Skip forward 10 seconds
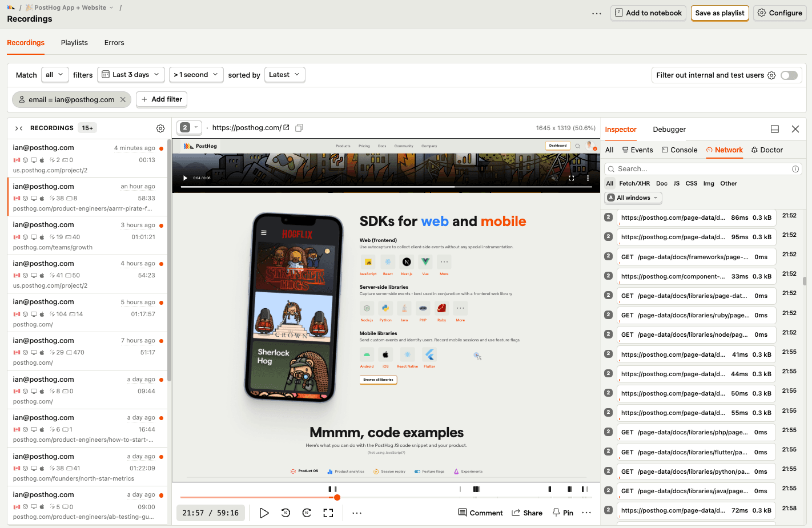Image resolution: width=812 pixels, height=528 pixels. point(307,513)
